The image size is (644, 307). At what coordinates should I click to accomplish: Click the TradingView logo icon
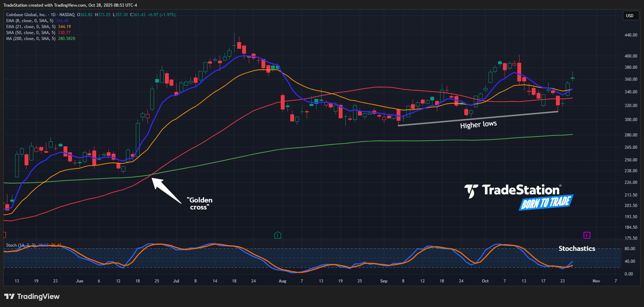click(9, 296)
